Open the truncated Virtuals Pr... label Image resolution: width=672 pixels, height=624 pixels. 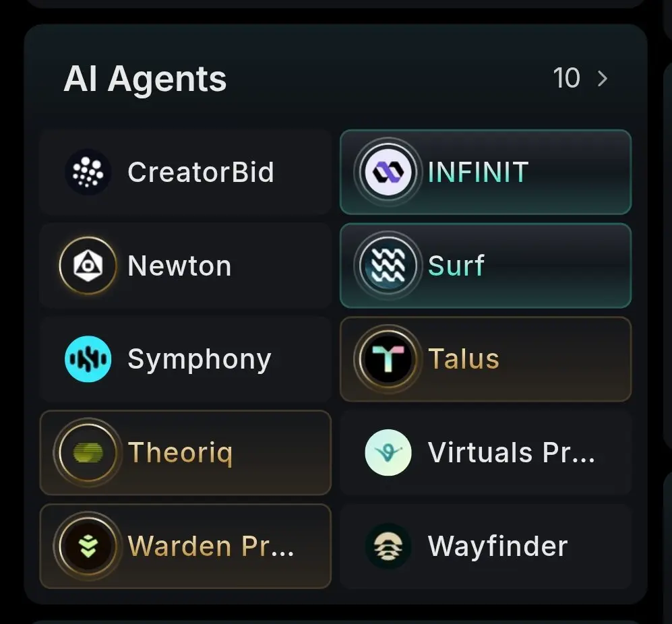coord(512,452)
